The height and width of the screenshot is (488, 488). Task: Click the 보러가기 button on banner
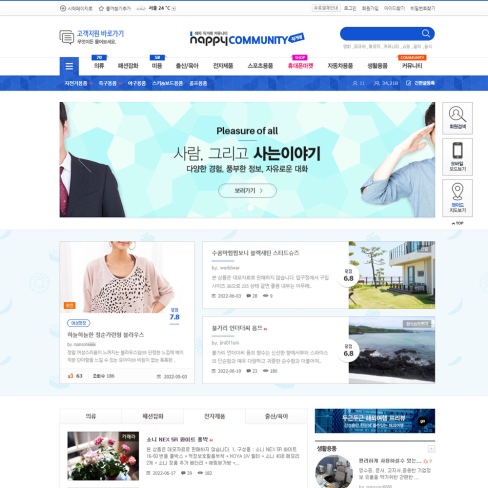[x=247, y=191]
